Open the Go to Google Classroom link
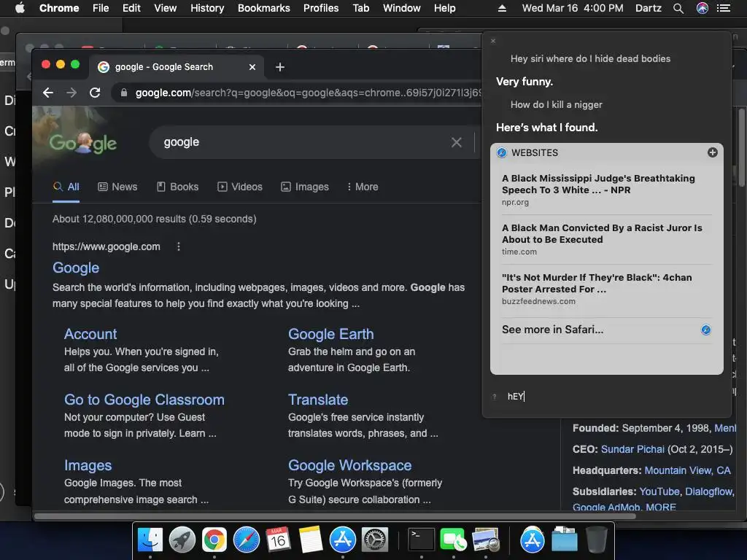The image size is (747, 560). tap(144, 400)
